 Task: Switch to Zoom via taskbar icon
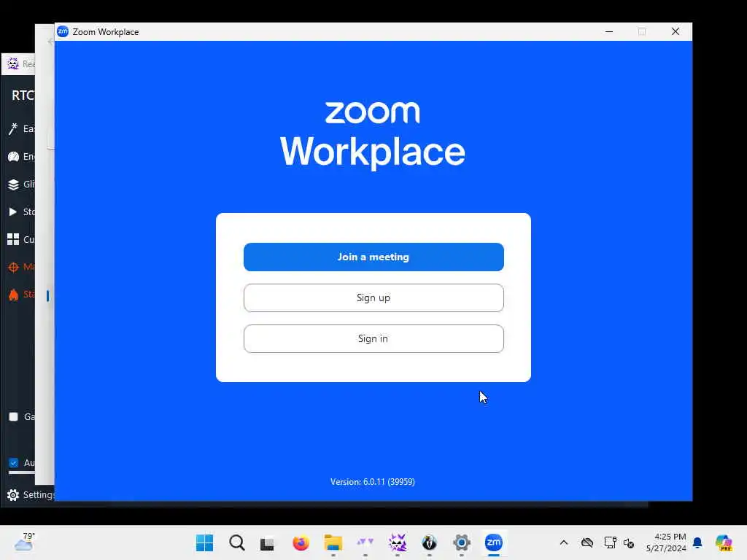coord(494,542)
